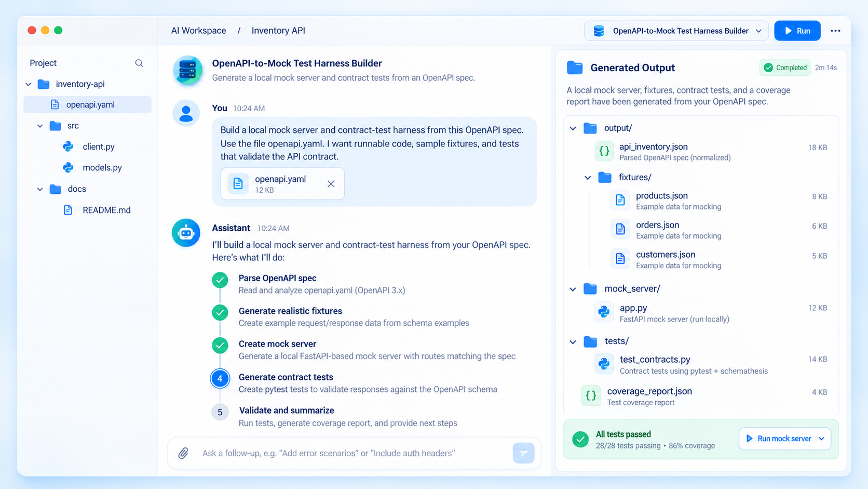Collapse the output/ folder chevron
Viewport: 868px width, 489px height.
click(x=573, y=128)
